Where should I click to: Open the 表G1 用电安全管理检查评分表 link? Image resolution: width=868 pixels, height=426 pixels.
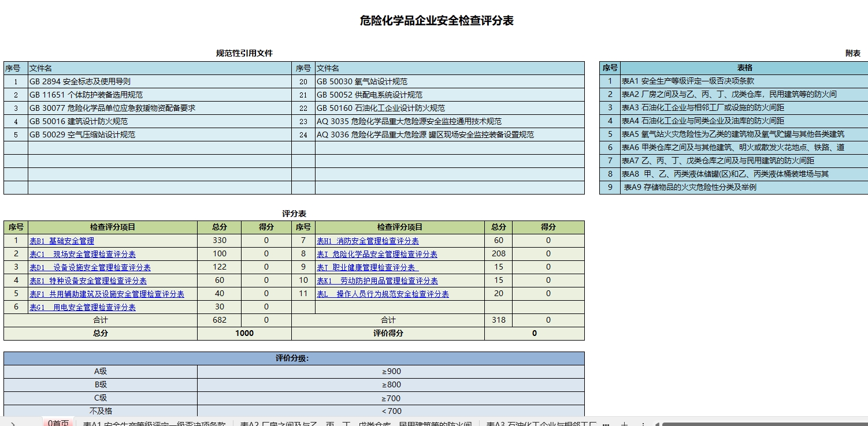pyautogui.click(x=83, y=307)
